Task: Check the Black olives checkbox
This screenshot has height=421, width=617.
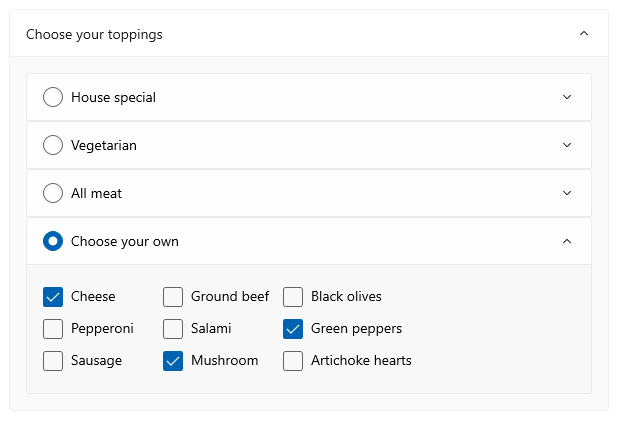Action: (293, 297)
